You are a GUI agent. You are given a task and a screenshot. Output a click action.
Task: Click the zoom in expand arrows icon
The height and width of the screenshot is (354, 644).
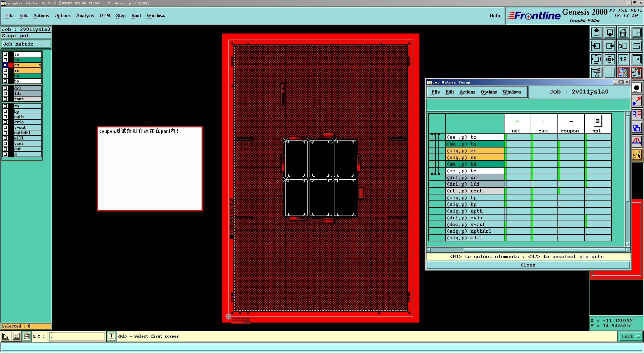[596, 59]
